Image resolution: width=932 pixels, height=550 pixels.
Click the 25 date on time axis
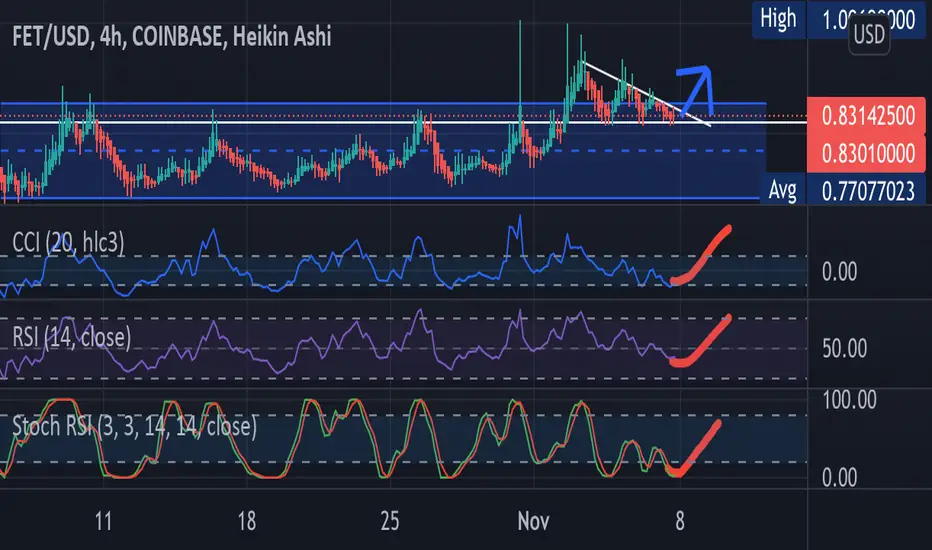click(x=390, y=521)
